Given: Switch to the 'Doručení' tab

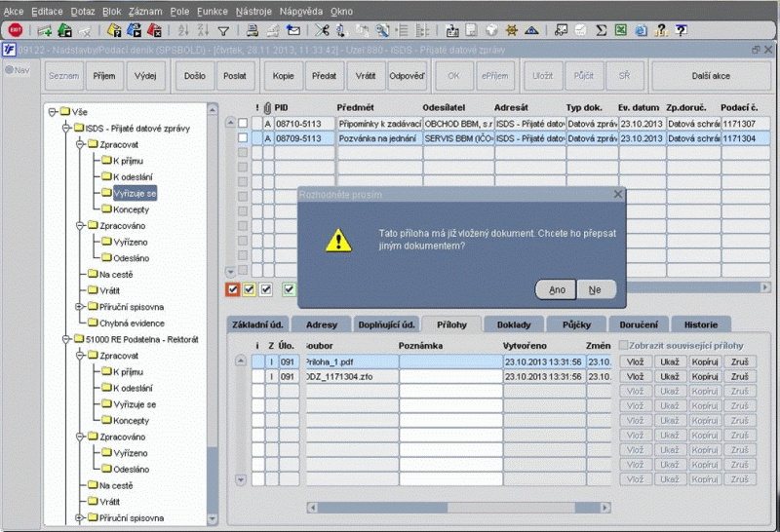Looking at the screenshot, I should [640, 323].
